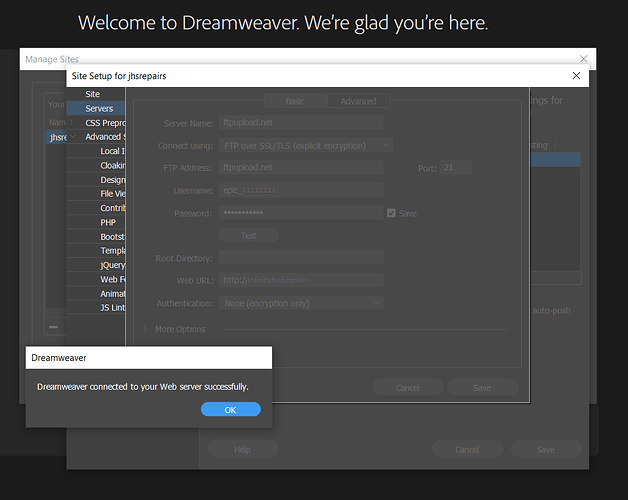Open the Authentication dropdown
This screenshot has height=500, width=628.
click(301, 303)
